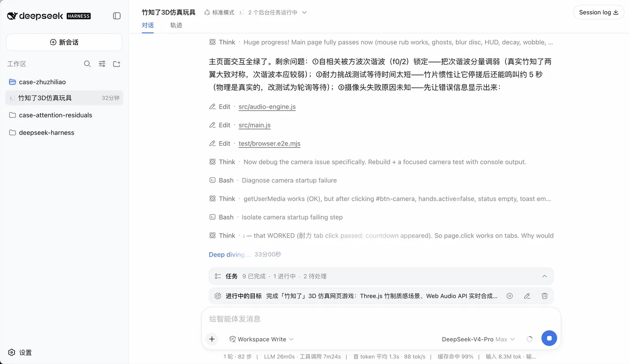
Task: Click the loading ring beside the model selector
Action: coord(529,339)
